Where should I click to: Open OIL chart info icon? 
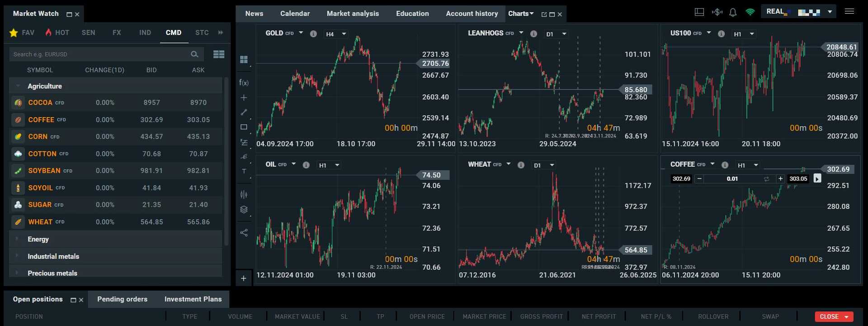(306, 165)
